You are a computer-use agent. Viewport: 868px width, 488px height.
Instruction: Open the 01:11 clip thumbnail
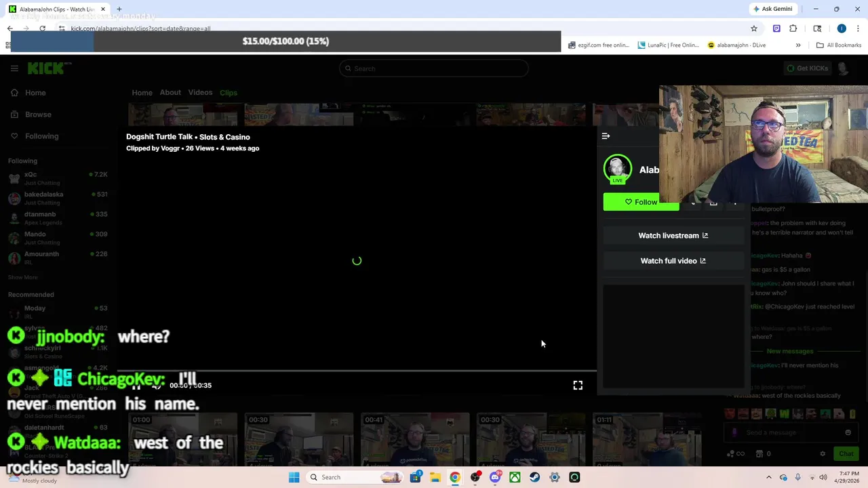pyautogui.click(x=647, y=440)
